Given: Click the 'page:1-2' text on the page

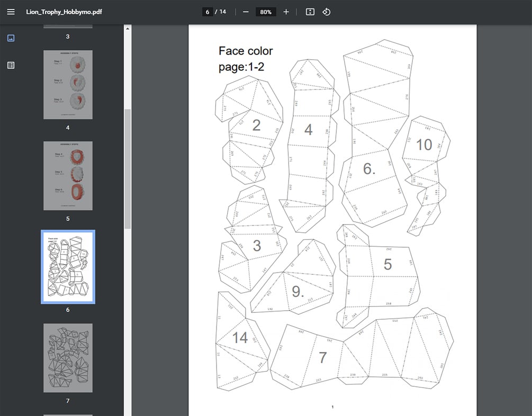Looking at the screenshot, I should (x=241, y=67).
